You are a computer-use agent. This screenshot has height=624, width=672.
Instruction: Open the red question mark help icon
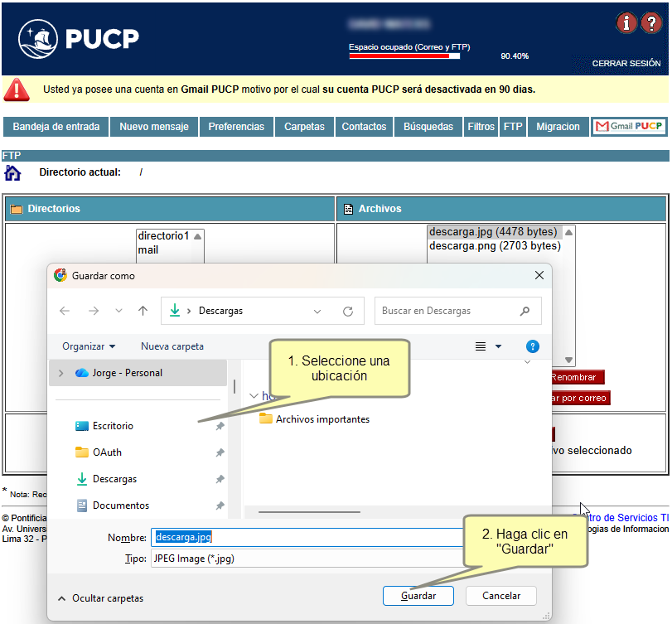pos(652,23)
